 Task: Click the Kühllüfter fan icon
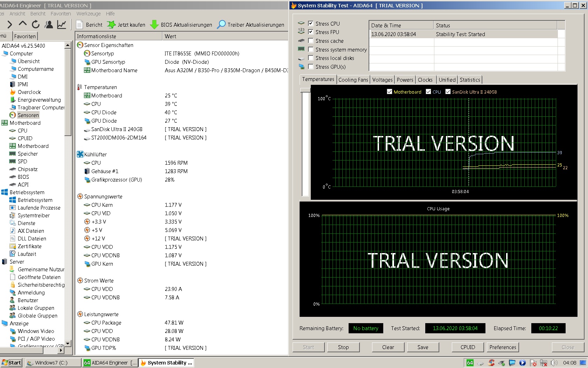pos(80,154)
